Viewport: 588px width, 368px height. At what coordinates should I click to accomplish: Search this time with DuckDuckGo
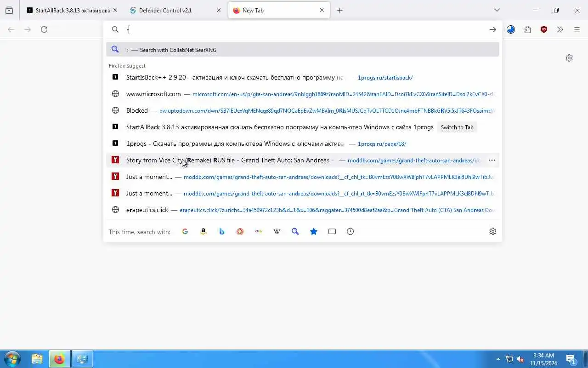click(240, 231)
